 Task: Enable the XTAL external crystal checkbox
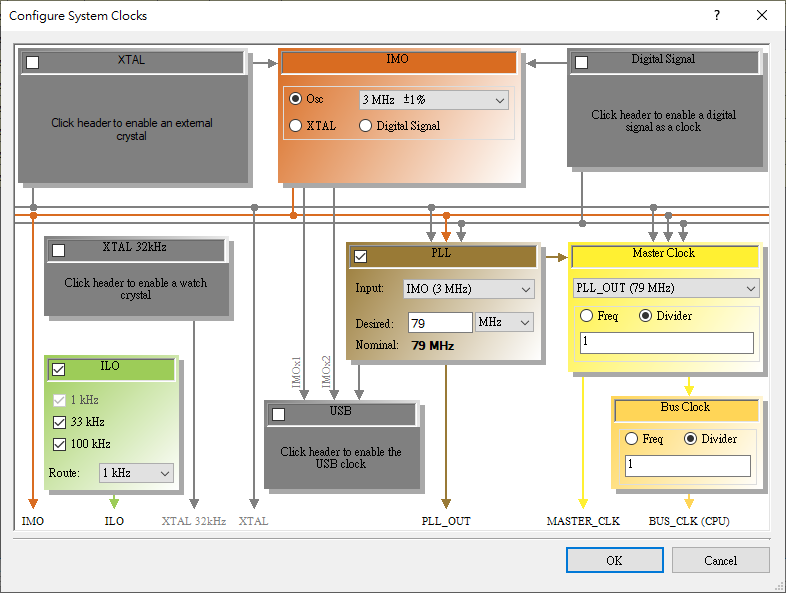point(33,62)
